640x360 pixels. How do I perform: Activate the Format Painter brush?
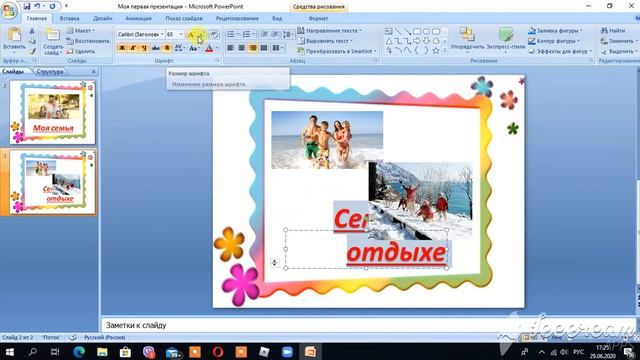32,51
